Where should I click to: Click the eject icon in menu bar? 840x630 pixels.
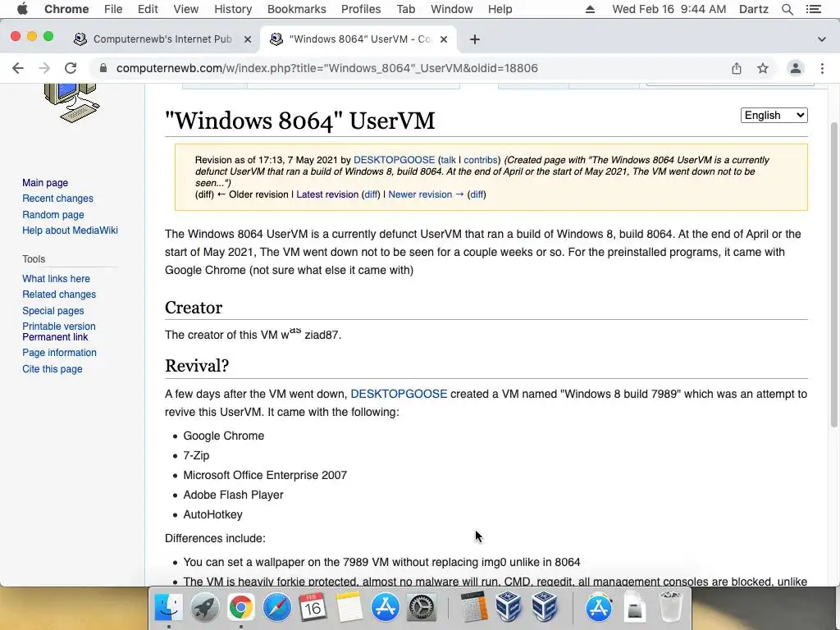[590, 9]
